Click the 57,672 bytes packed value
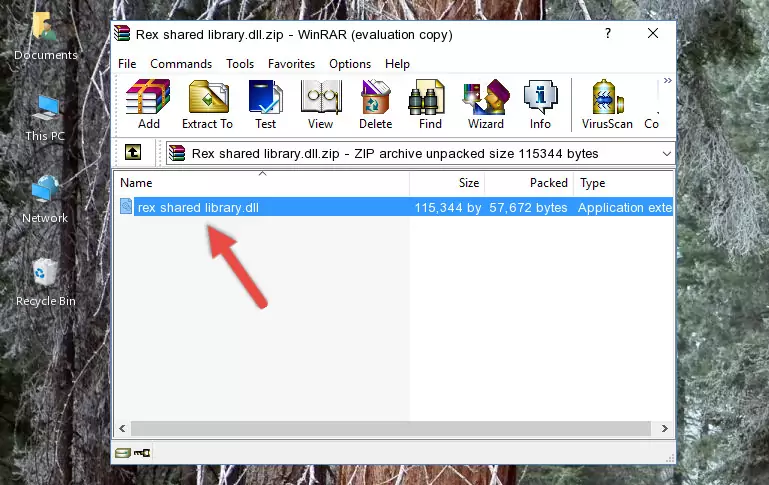This screenshot has width=769, height=485. click(528, 207)
